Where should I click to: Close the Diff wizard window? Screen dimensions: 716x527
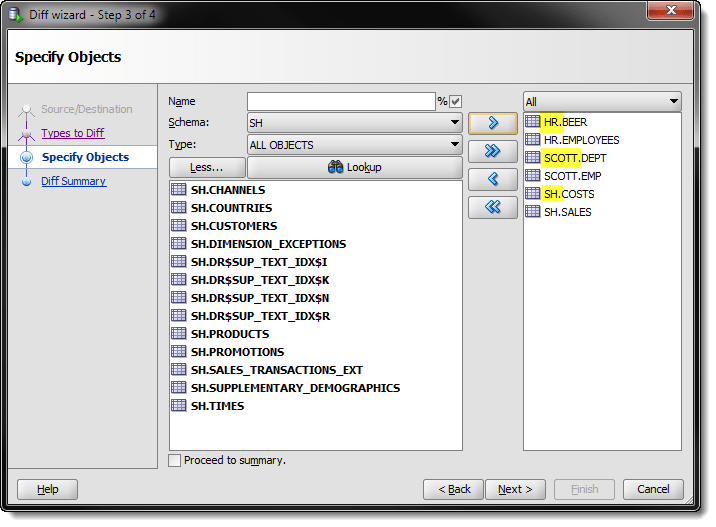coord(670,10)
